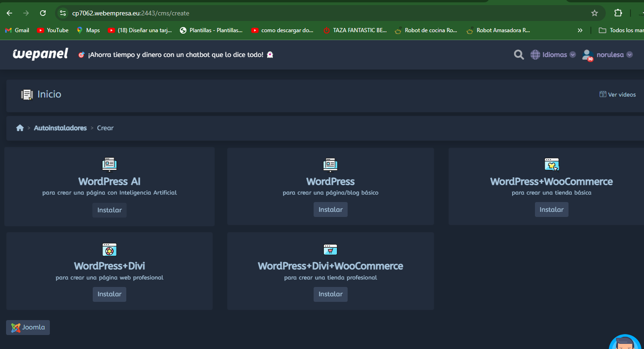Open the Autoinstaladores breadcrumb
644x349 pixels.
point(60,128)
